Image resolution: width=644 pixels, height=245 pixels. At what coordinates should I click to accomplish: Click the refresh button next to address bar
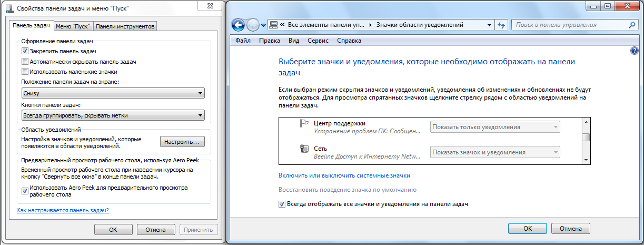[501, 25]
